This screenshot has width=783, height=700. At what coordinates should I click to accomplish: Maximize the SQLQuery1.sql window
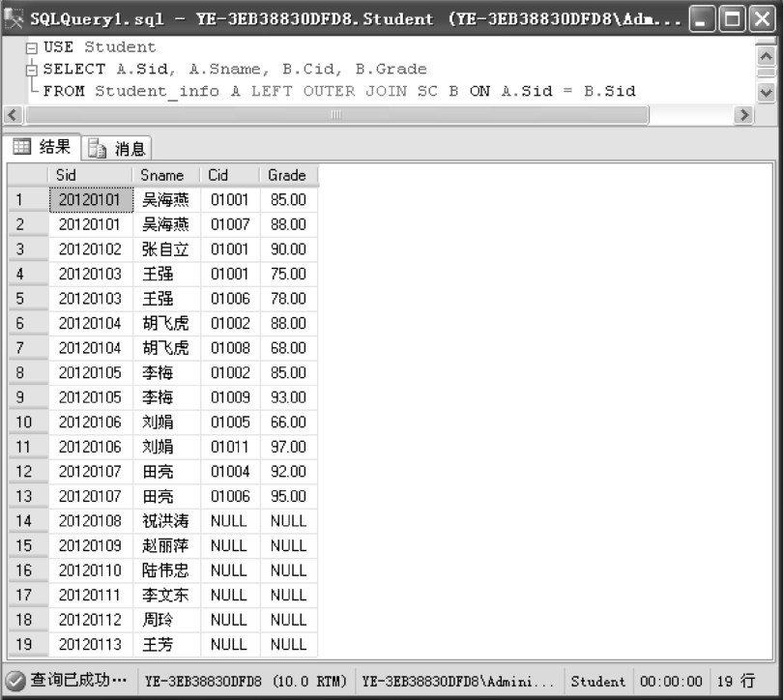(x=732, y=19)
